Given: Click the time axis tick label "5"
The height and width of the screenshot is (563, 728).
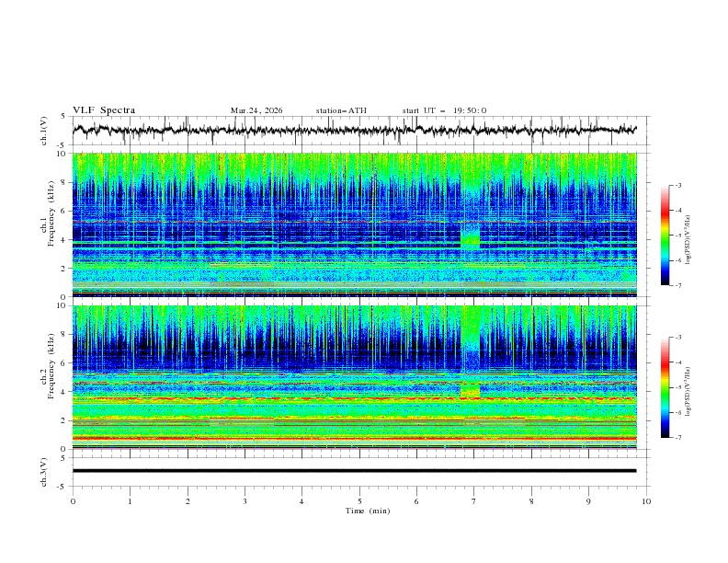Looking at the screenshot, I should (x=359, y=501).
